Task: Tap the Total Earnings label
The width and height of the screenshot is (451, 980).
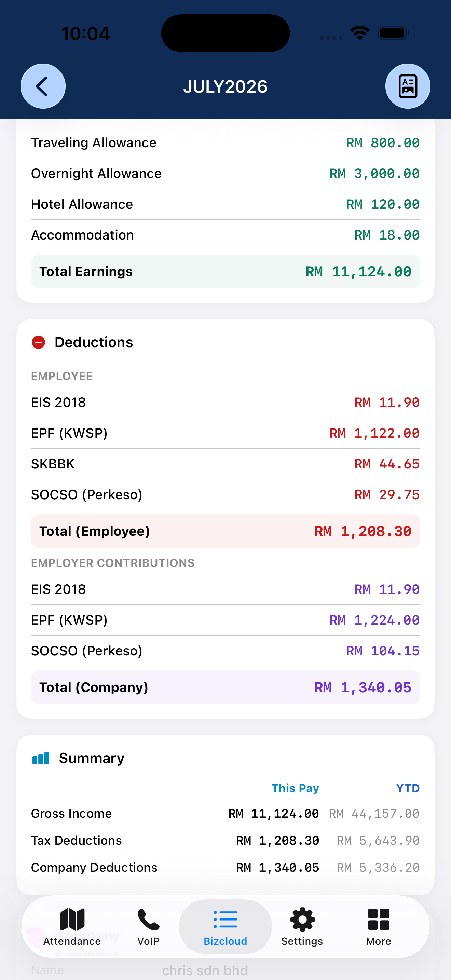Action: pos(86,272)
